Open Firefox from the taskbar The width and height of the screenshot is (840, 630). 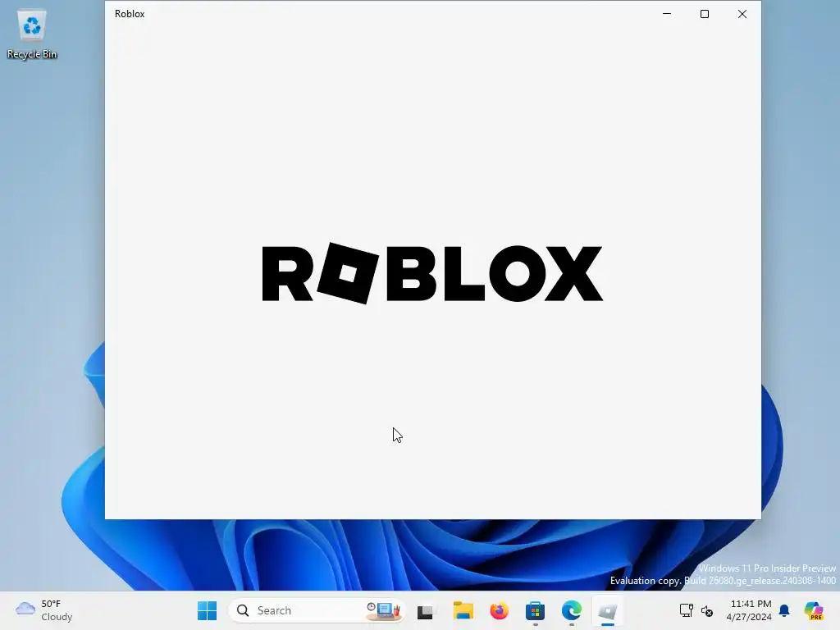(x=500, y=610)
